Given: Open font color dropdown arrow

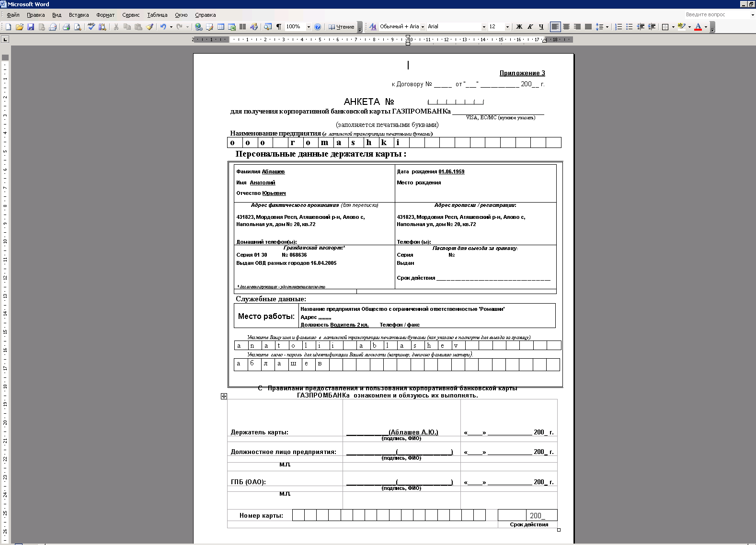Looking at the screenshot, I should (706, 27).
